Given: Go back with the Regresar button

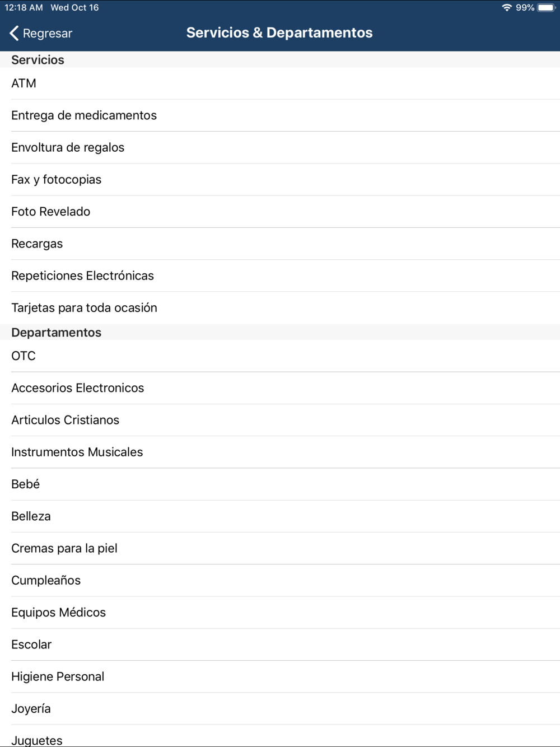Looking at the screenshot, I should coord(41,33).
